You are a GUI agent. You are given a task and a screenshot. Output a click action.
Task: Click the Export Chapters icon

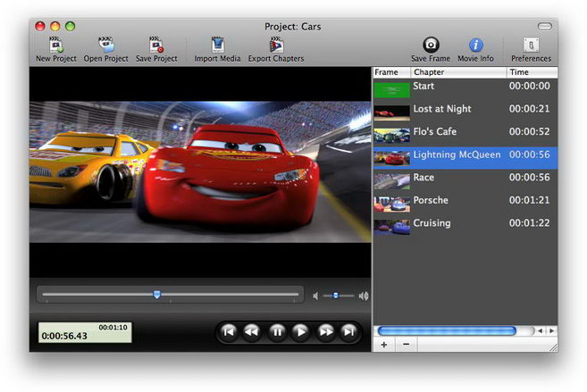tap(275, 45)
